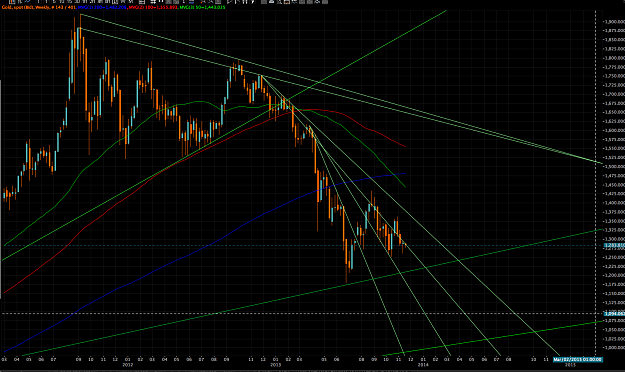This screenshot has height=372, width=625.
Task: Click the 1,800.000 price axis label
Action: tap(614, 58)
